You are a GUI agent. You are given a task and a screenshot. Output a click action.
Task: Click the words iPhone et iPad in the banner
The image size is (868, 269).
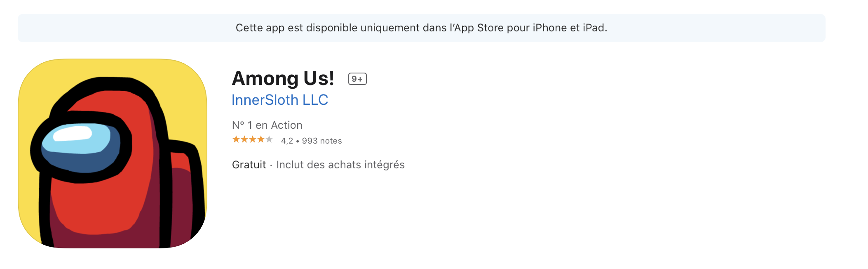(570, 28)
